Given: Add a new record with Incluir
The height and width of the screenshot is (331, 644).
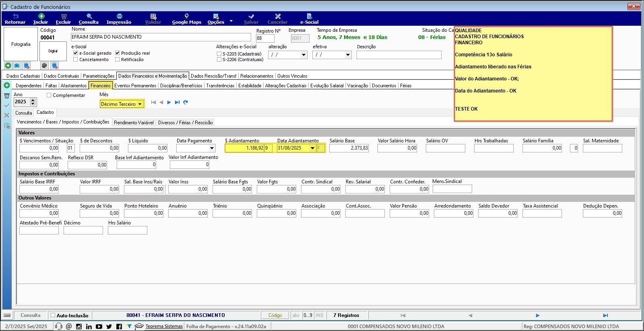Looking at the screenshot, I should [41, 19].
